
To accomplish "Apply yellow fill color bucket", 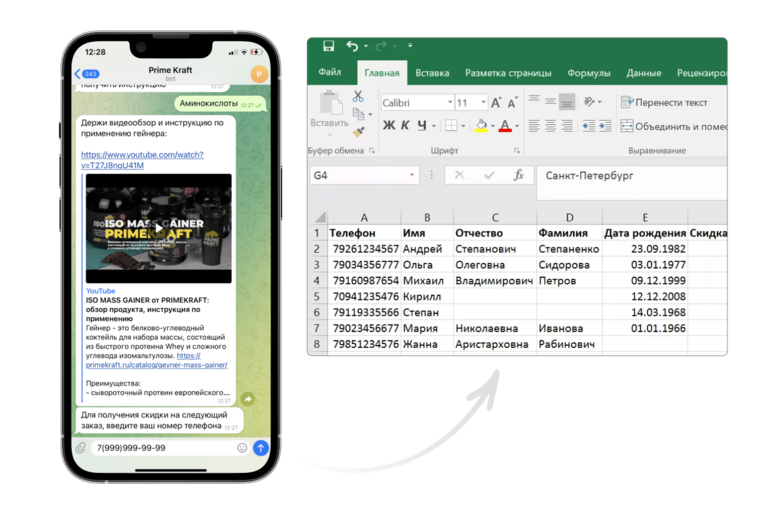I will [481, 126].
